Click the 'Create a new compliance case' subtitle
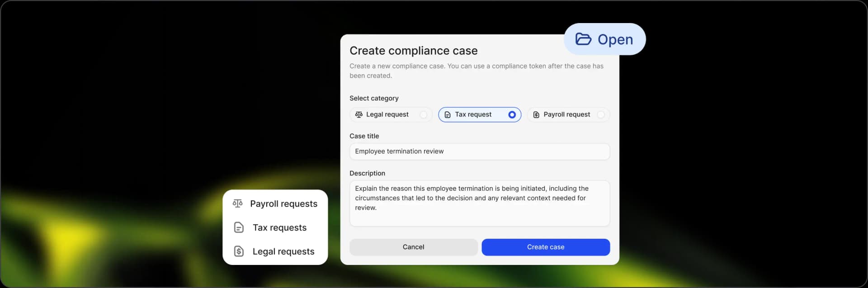868x288 pixels. [x=476, y=71]
